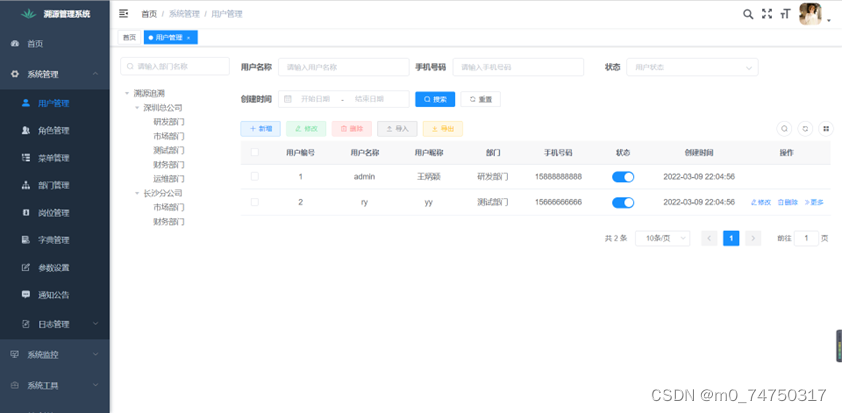
Task: Collapse the sidebar with the hamburger icon
Action: coord(124,13)
